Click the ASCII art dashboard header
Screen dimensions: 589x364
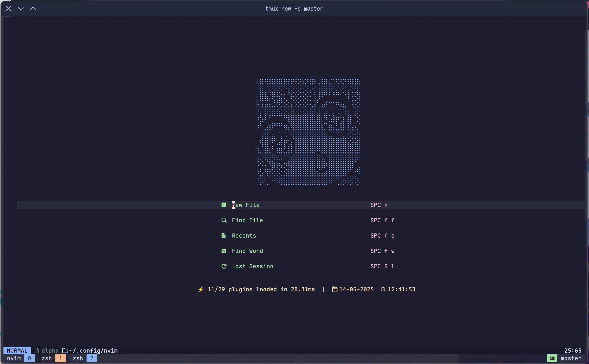pos(308,132)
